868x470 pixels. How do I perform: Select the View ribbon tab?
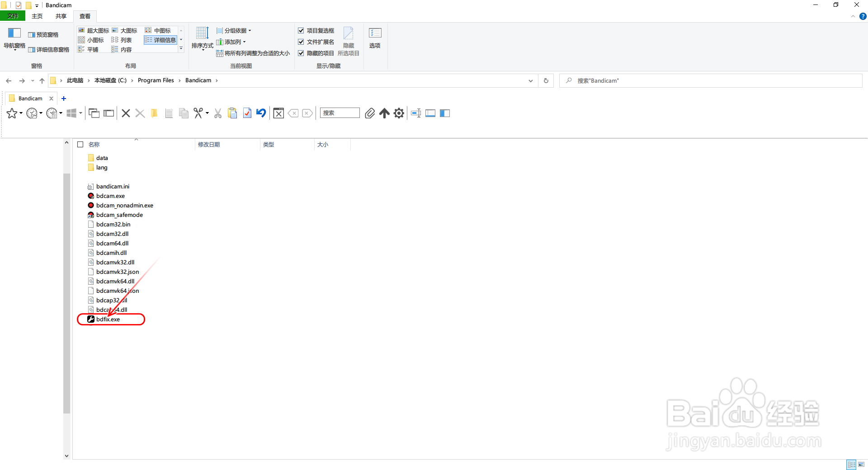click(x=85, y=16)
